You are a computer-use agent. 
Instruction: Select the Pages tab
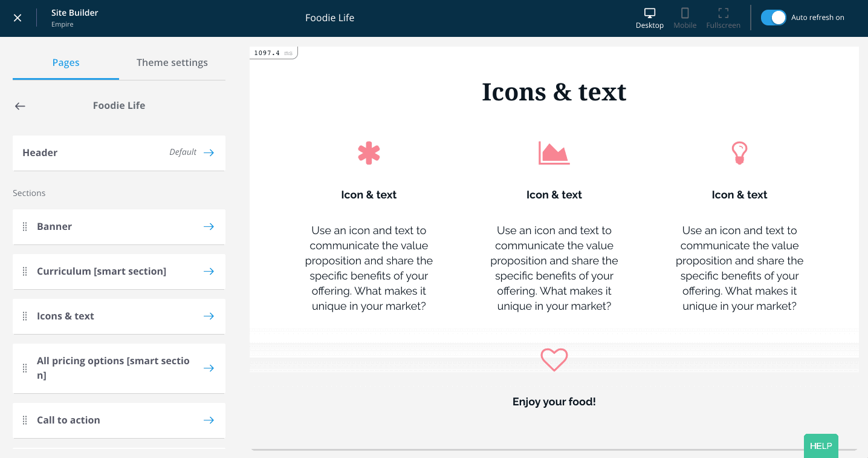65,62
